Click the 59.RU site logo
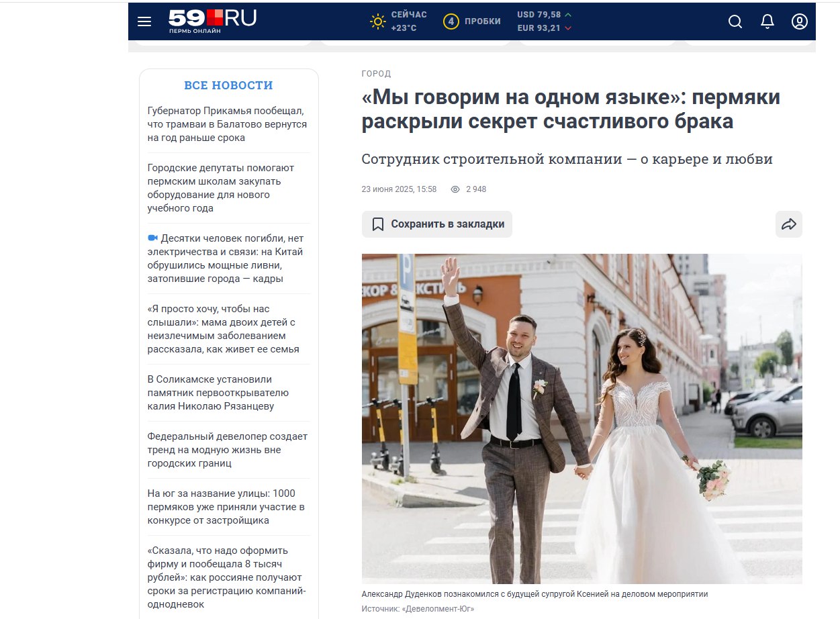Image resolution: width=840 pixels, height=619 pixels. click(212, 21)
